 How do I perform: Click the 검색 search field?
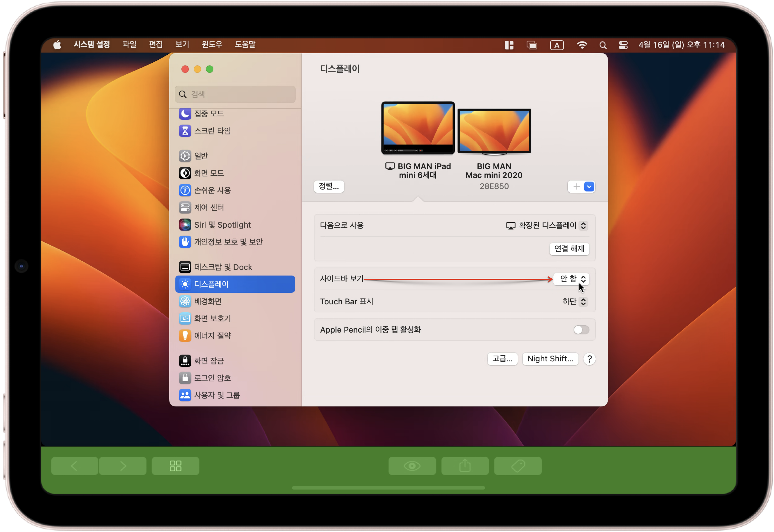[235, 94]
